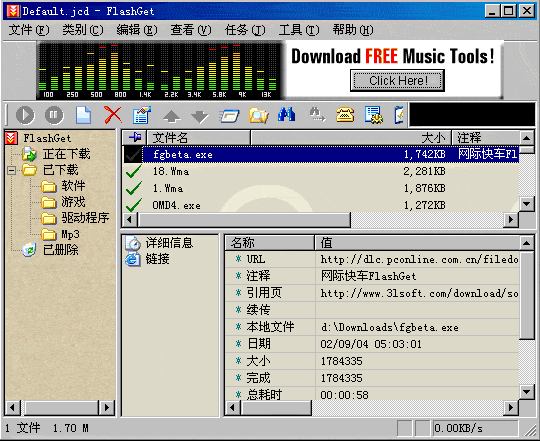Click the 名称 column header in details
540x441 pixels.
click(x=270, y=243)
